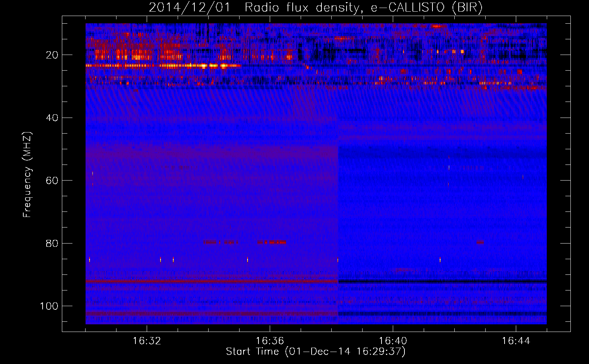Click the frequency tick label 100
Viewport: 589px width, 364px height.
pyautogui.click(x=49, y=306)
